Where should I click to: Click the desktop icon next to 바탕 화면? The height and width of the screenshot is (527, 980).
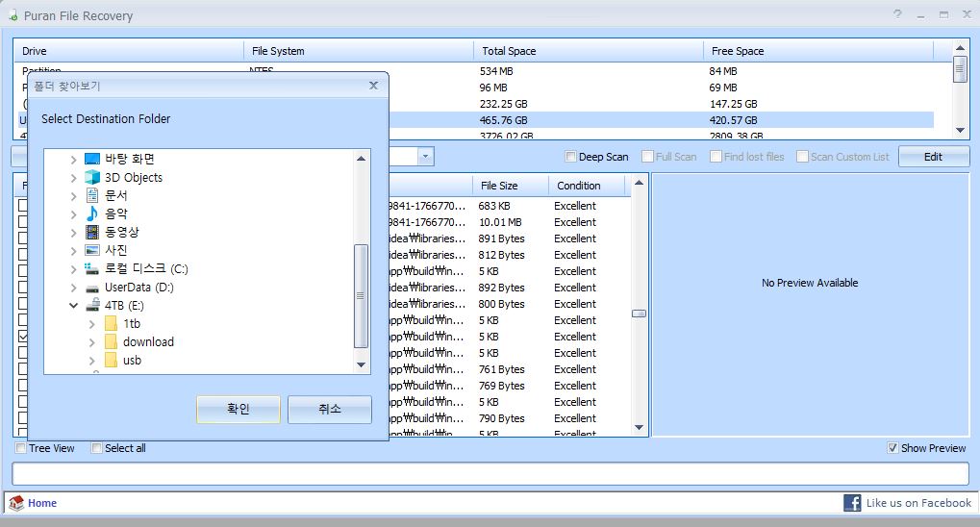coord(92,159)
